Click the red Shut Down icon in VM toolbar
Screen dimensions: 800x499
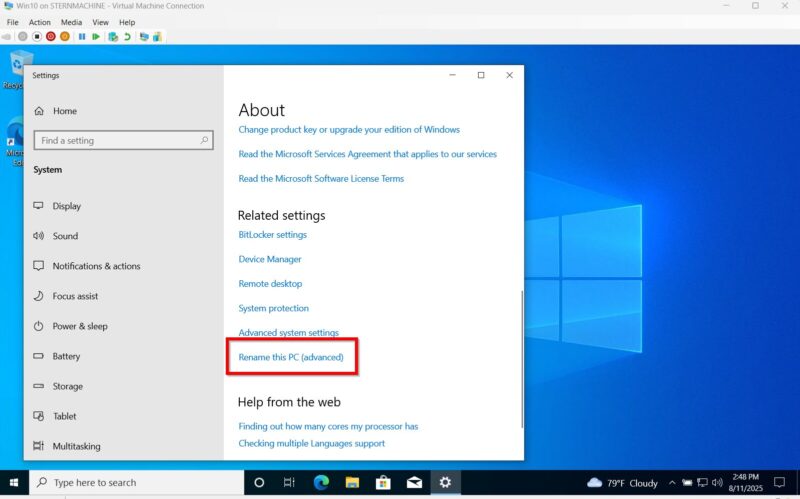coord(51,37)
